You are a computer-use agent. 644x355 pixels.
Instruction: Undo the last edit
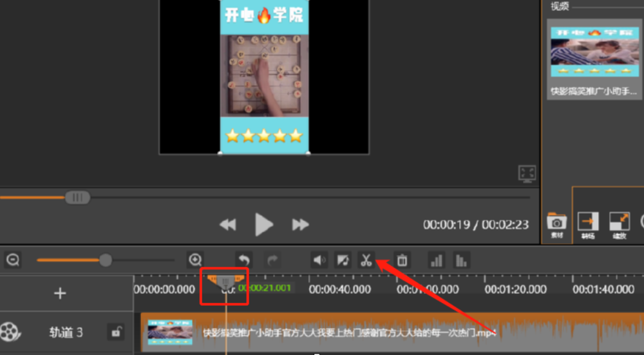[244, 260]
